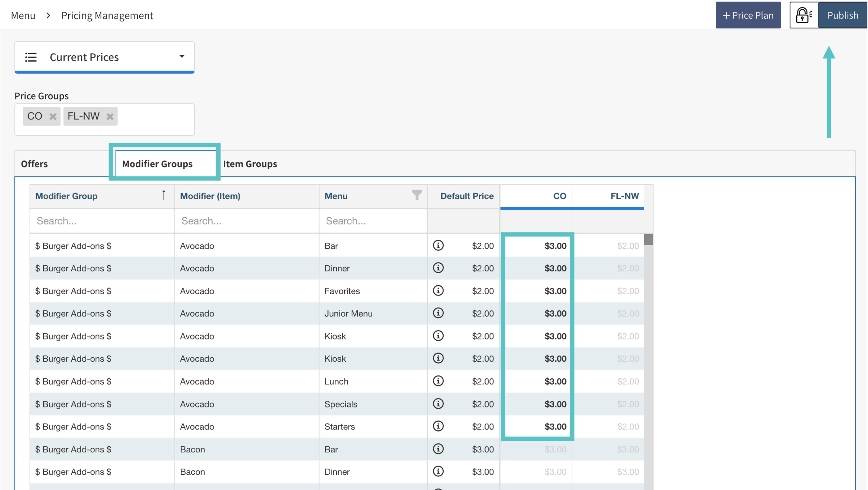Click info icon for Avocado Junior Menu row
Image resolution: width=868 pixels, height=490 pixels.
pos(438,313)
